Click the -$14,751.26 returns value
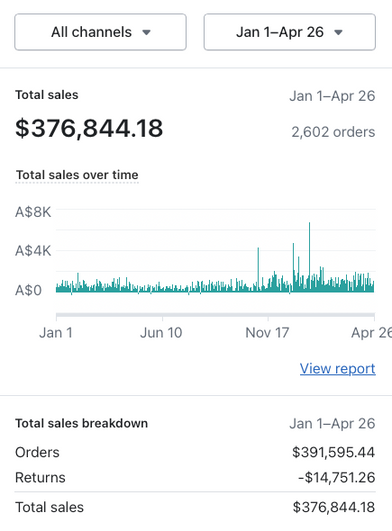This screenshot has width=392, height=531. click(336, 477)
